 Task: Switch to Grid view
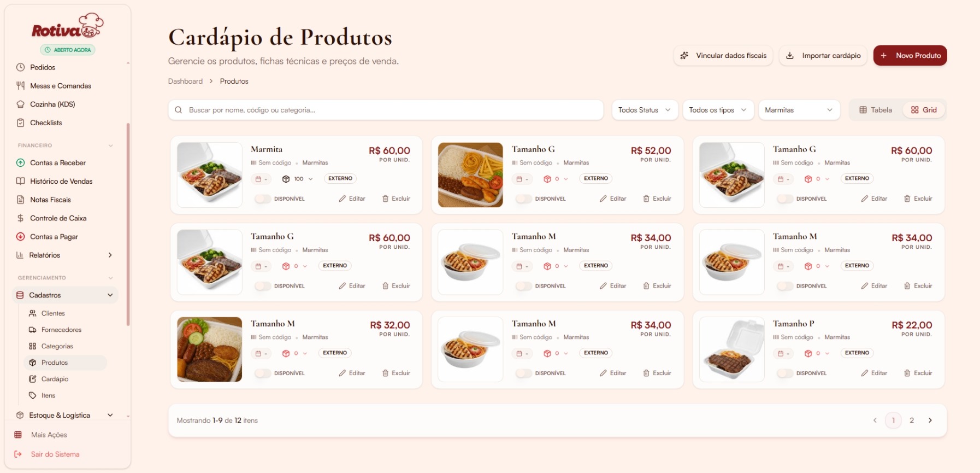[924, 110]
